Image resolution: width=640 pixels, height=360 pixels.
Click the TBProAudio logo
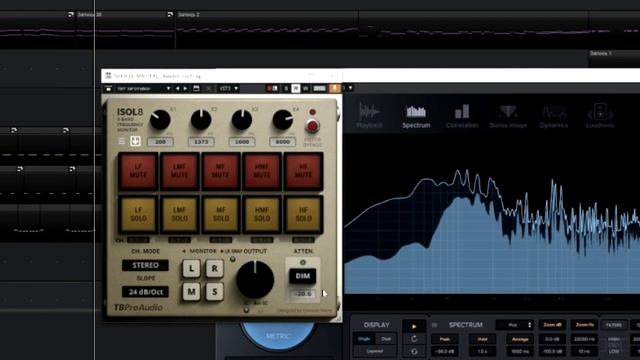(x=138, y=307)
